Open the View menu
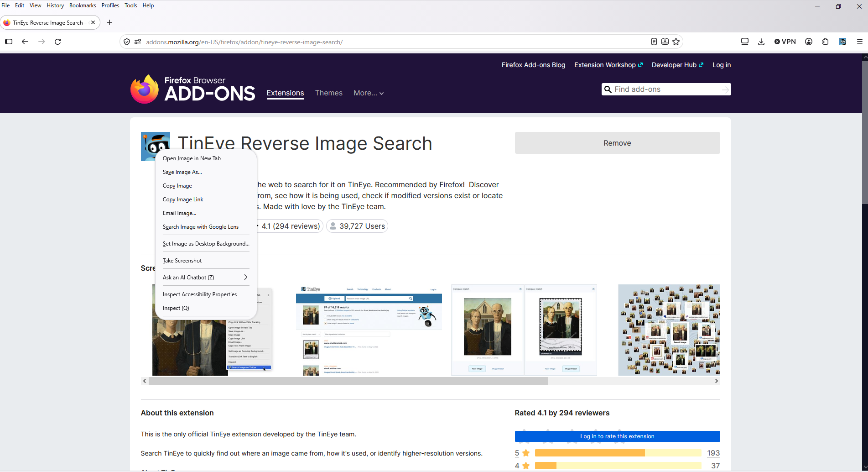Viewport: 868px width, 472px height. pos(35,5)
